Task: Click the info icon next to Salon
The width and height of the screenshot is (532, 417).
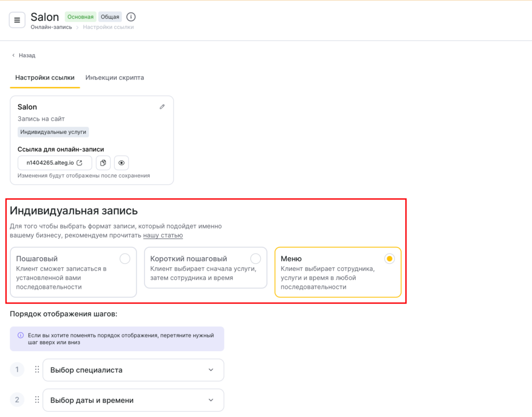Action: pos(131,17)
